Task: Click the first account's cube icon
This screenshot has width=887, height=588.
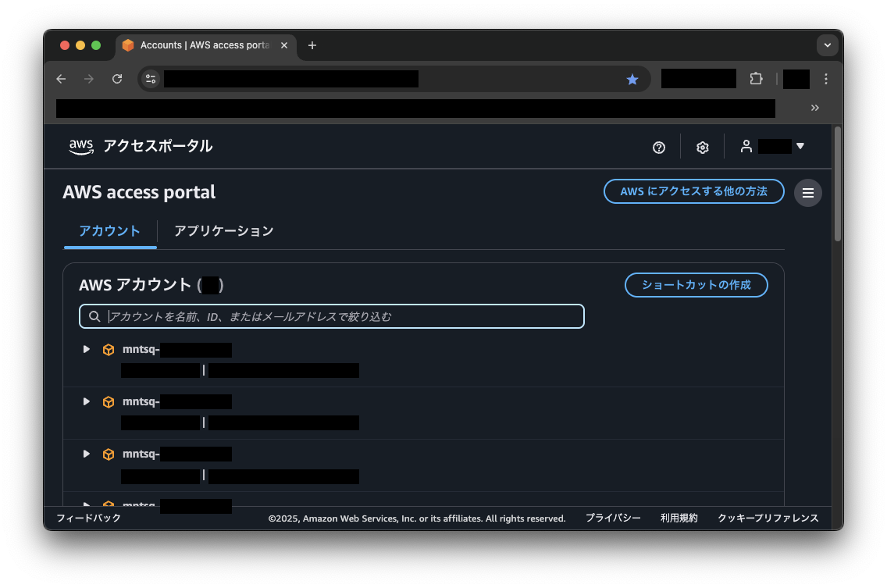Action: [x=109, y=350]
